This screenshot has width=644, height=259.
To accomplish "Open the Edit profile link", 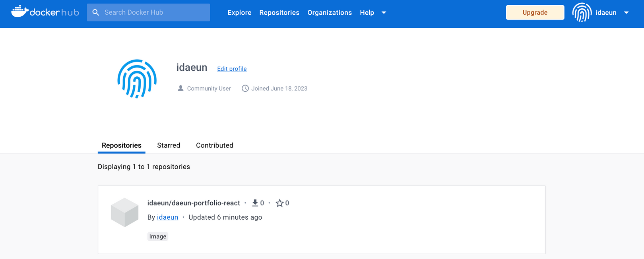I will point(232,69).
